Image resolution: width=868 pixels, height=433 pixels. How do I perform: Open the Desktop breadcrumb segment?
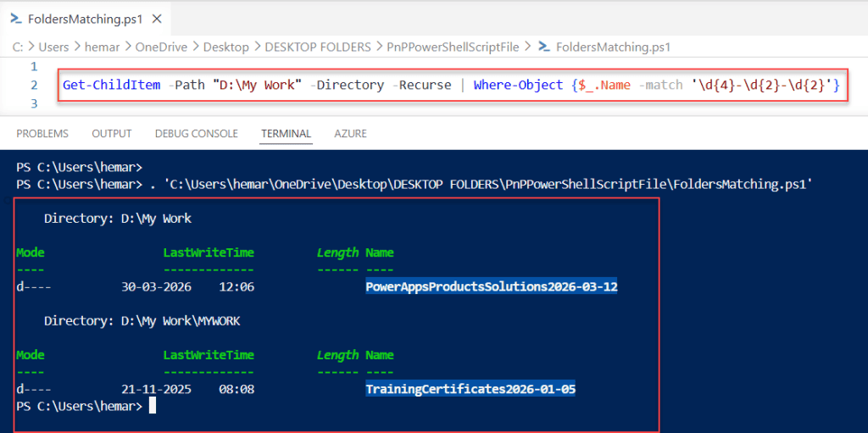225,47
